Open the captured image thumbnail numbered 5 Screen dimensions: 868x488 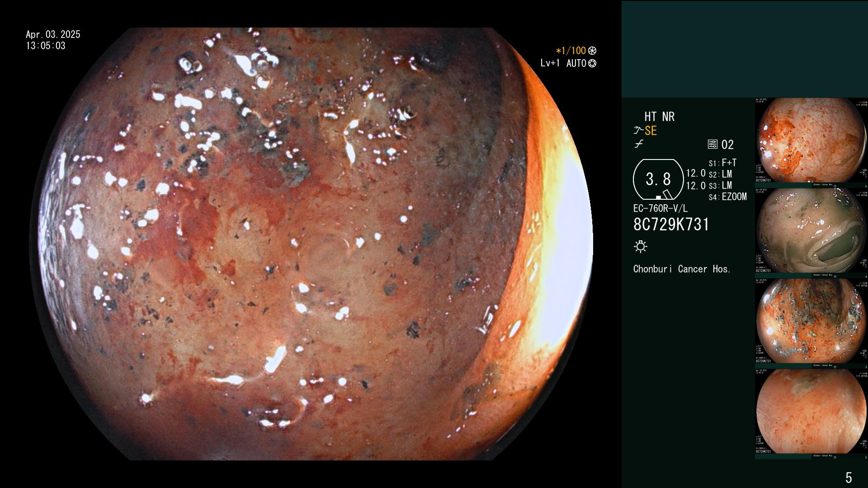[811, 142]
